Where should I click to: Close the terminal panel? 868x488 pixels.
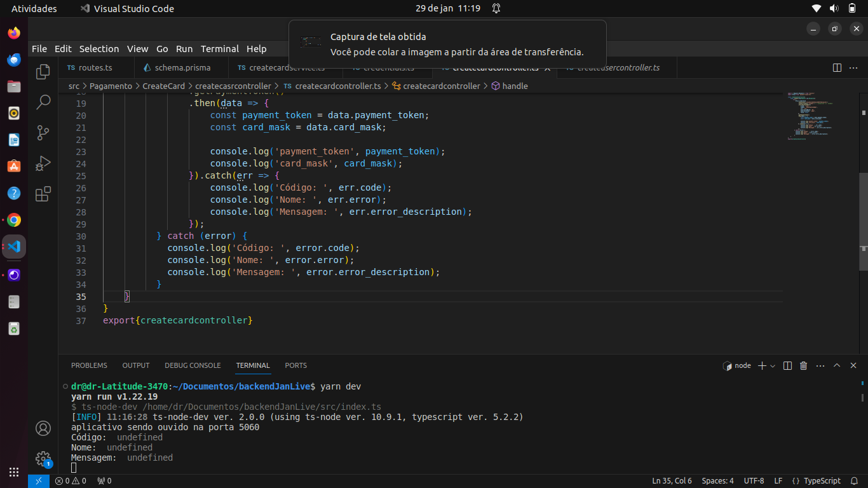pyautogui.click(x=853, y=365)
